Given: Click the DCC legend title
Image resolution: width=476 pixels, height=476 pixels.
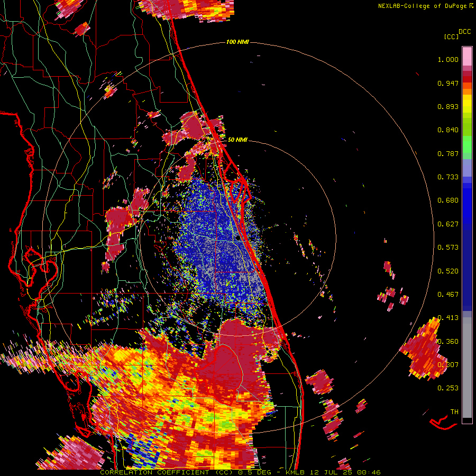Looking at the screenshot, I should pos(465,32).
